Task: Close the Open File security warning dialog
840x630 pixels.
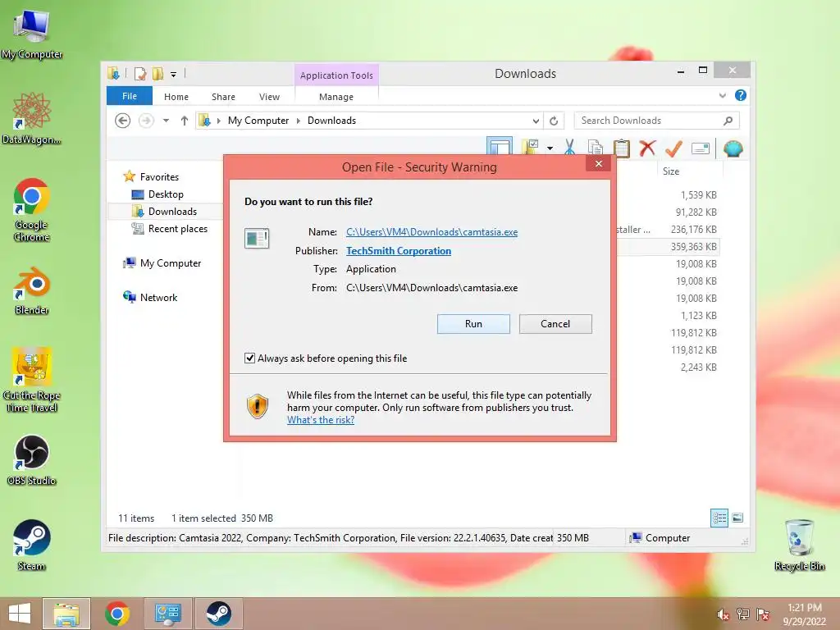Action: pos(599,164)
